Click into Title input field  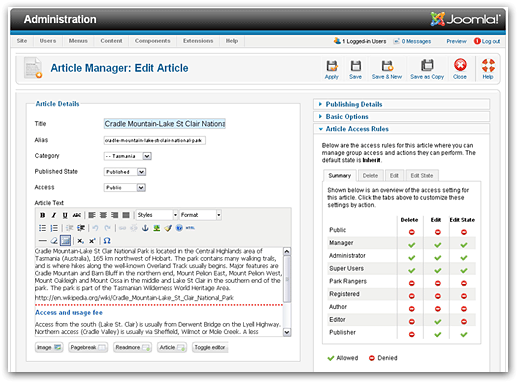click(165, 124)
